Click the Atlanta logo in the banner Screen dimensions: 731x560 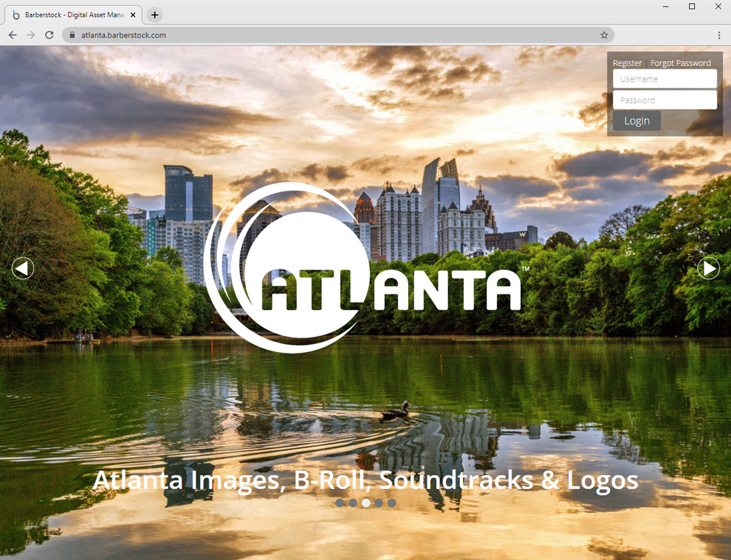click(x=366, y=268)
